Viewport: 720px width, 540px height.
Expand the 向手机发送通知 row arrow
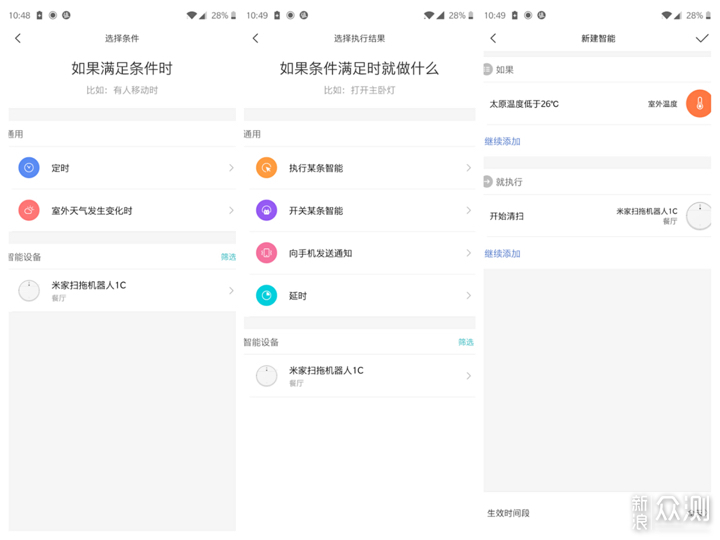pyautogui.click(x=468, y=253)
